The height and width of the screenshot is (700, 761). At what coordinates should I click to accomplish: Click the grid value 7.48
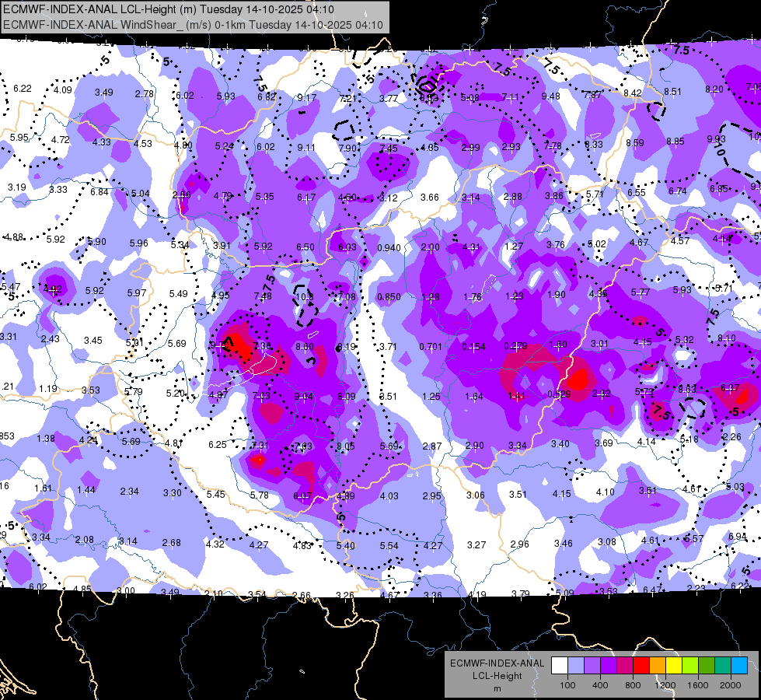click(x=263, y=296)
